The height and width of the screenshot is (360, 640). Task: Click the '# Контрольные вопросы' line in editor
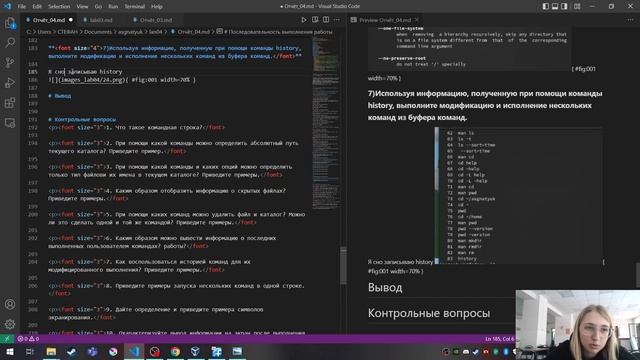pos(82,119)
